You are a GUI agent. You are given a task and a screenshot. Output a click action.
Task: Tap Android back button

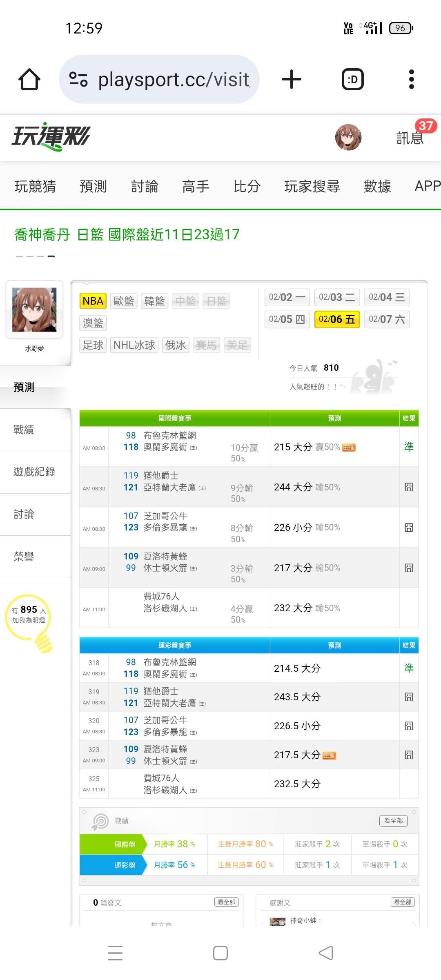tap(326, 953)
